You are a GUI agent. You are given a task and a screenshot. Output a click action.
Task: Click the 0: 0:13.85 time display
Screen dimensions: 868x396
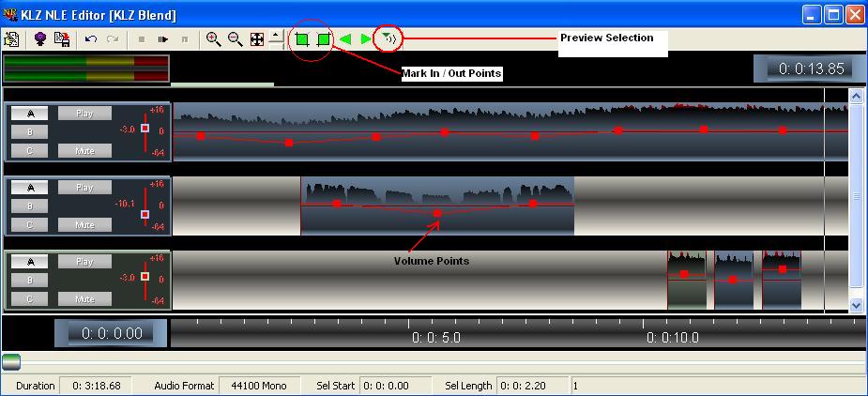[x=811, y=69]
